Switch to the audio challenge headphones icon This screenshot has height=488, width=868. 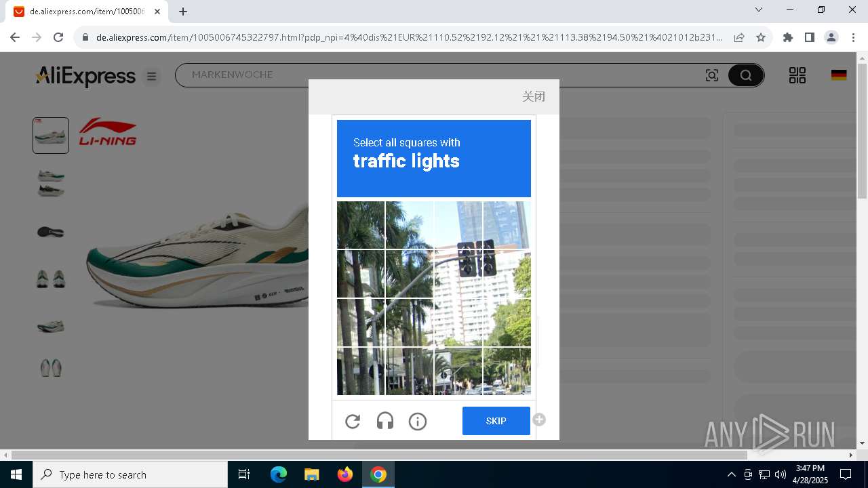tap(385, 422)
